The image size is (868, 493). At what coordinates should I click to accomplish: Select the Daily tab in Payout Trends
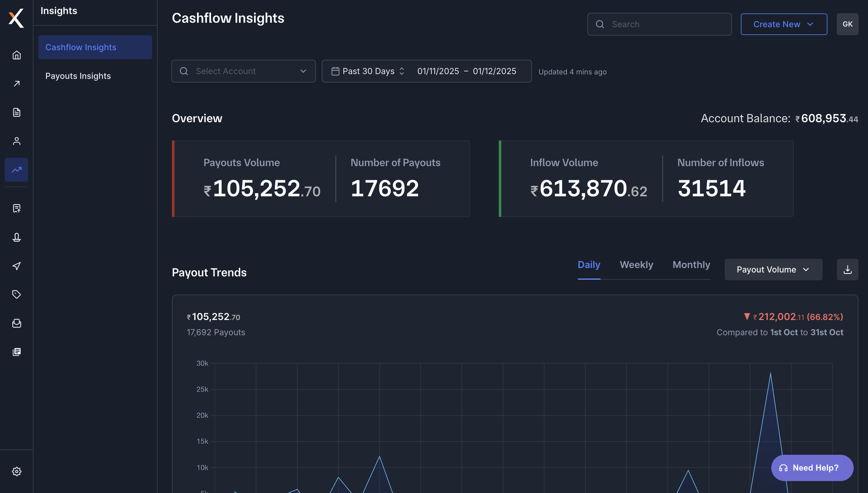(x=589, y=265)
